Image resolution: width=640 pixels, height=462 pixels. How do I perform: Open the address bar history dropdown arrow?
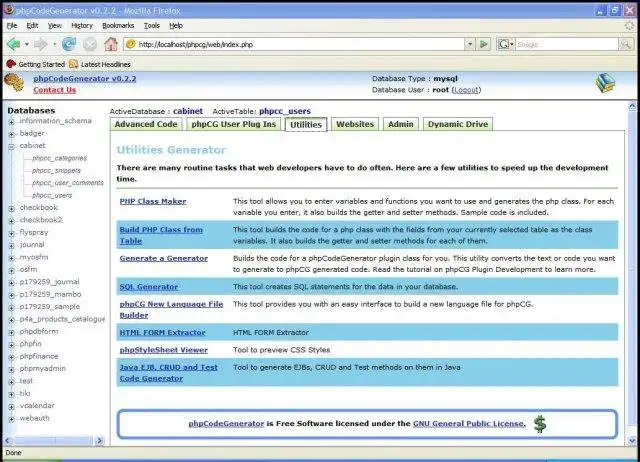pyautogui.click(x=470, y=44)
